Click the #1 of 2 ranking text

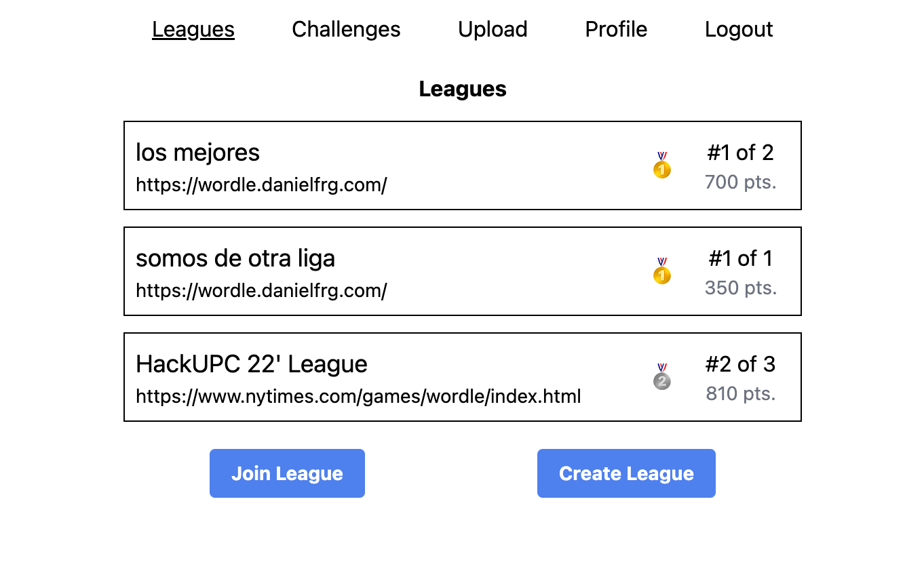[741, 153]
